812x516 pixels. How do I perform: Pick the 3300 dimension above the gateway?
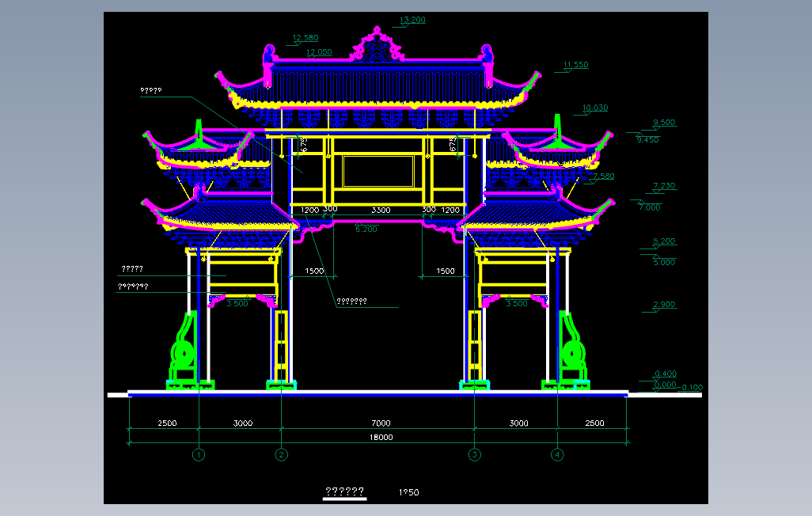(x=381, y=210)
